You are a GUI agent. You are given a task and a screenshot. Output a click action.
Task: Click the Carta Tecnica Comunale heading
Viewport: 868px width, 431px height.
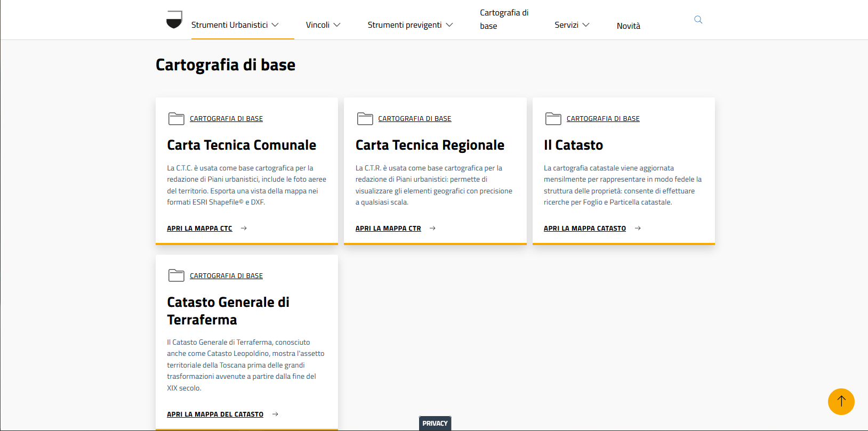tap(242, 145)
